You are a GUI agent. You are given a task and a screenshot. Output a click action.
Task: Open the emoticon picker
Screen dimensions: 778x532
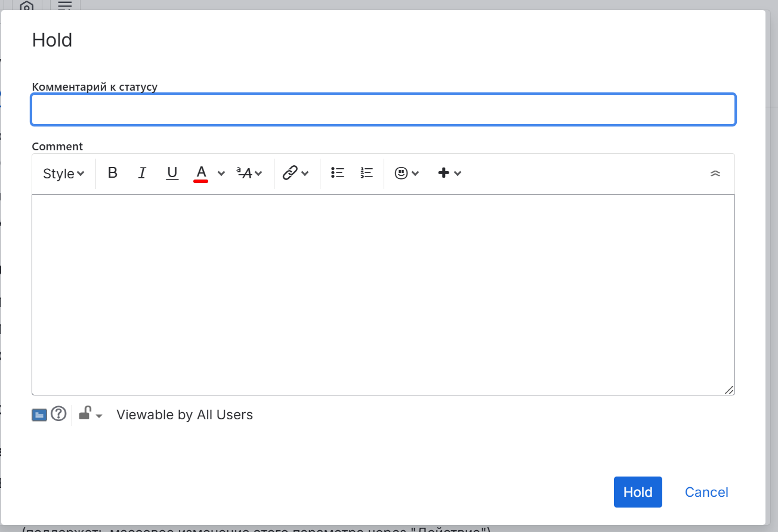pyautogui.click(x=407, y=173)
